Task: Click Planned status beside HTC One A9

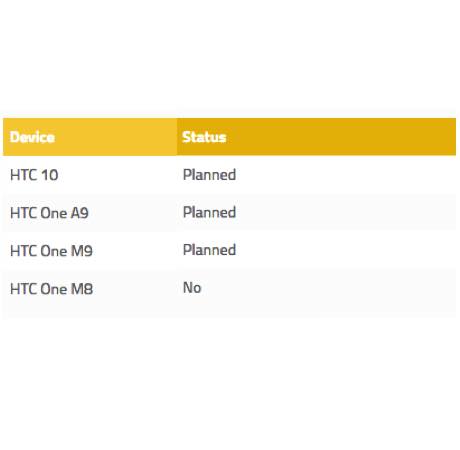Action: pyautogui.click(x=209, y=212)
